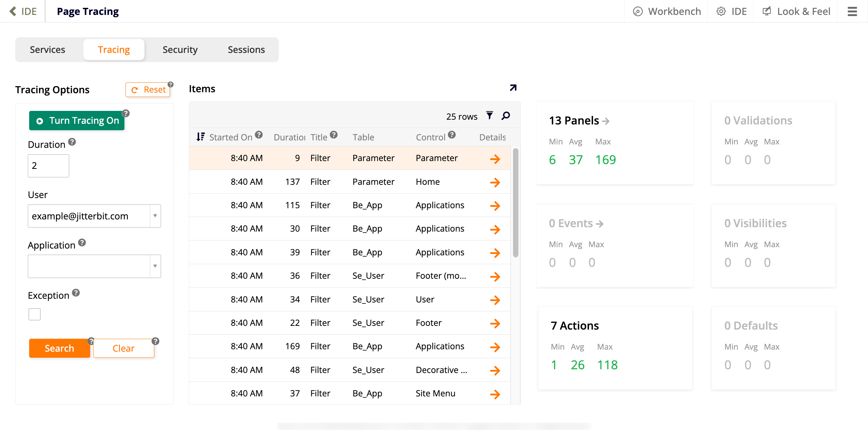
Task: Open Look & Feel settings icon
Action: (767, 11)
